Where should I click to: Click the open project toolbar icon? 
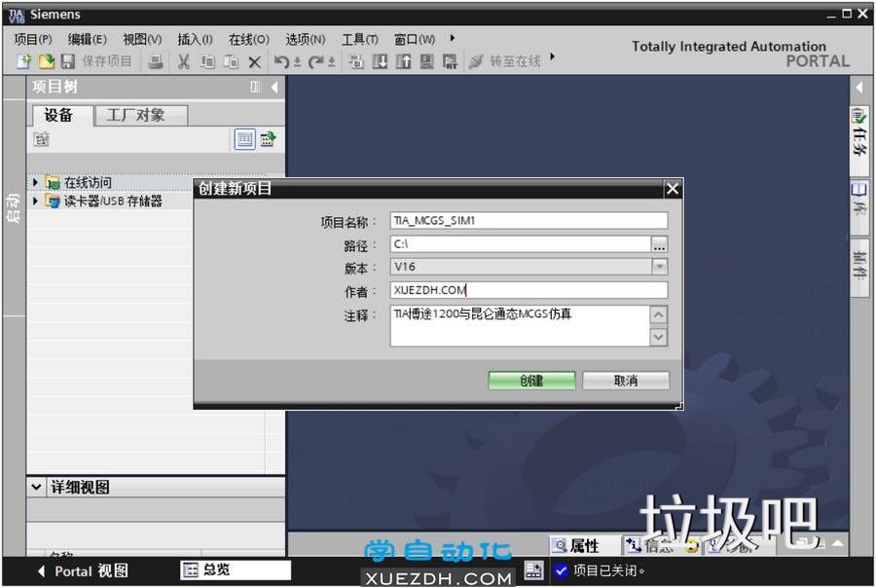(46, 61)
